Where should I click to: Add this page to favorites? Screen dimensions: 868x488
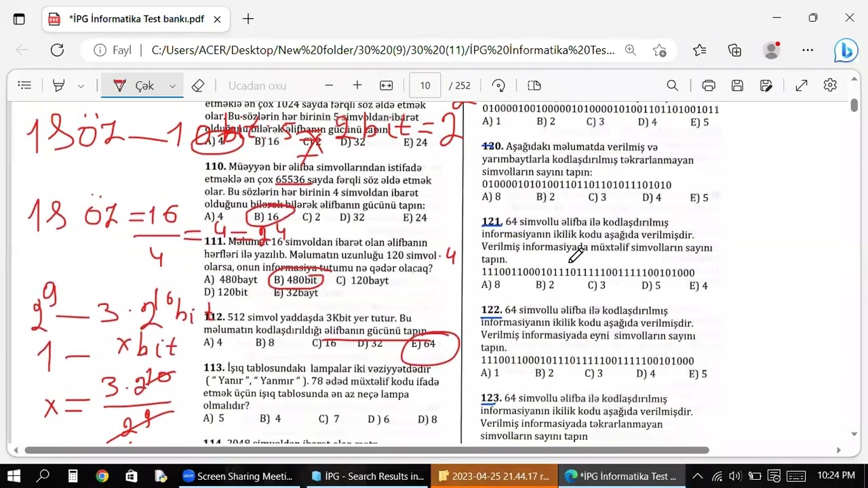[659, 50]
